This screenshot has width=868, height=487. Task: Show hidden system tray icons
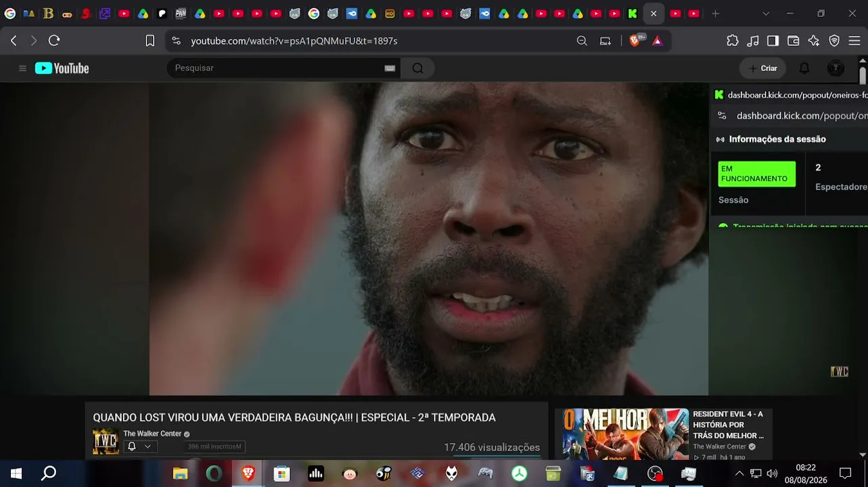[739, 473]
